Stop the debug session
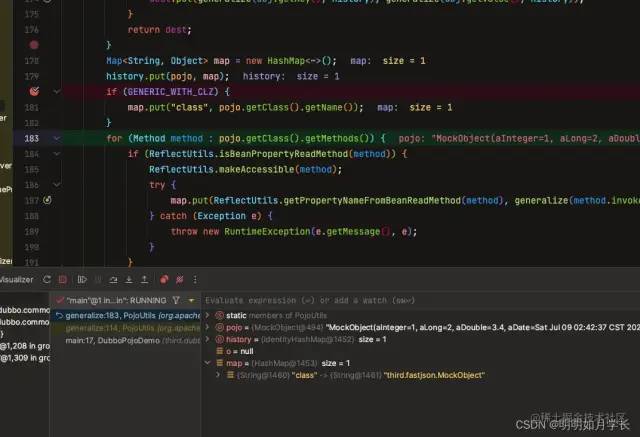 click(62, 280)
